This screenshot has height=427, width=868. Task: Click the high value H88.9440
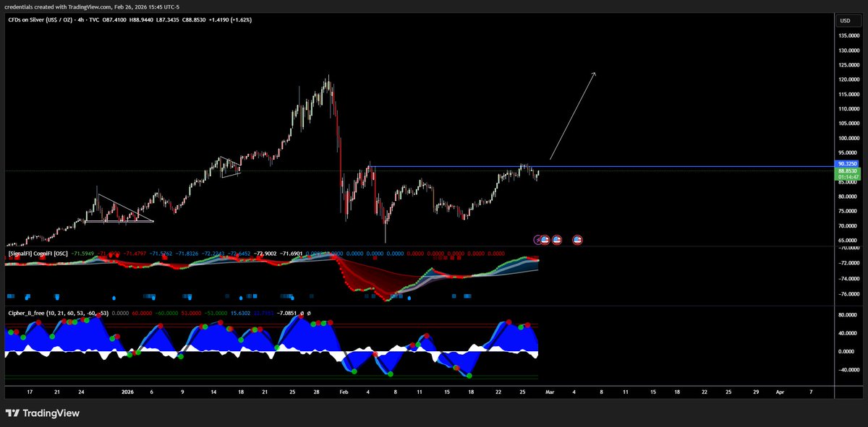[x=141, y=20]
